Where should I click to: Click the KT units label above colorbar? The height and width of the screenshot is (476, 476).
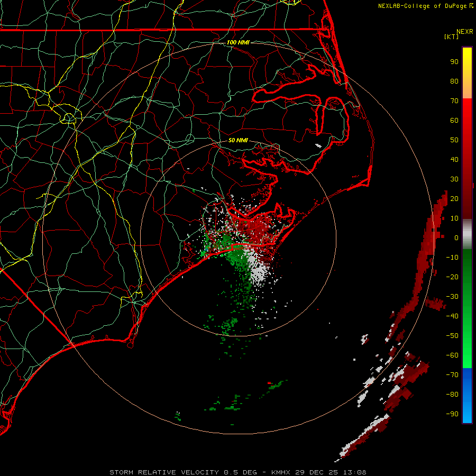click(451, 36)
